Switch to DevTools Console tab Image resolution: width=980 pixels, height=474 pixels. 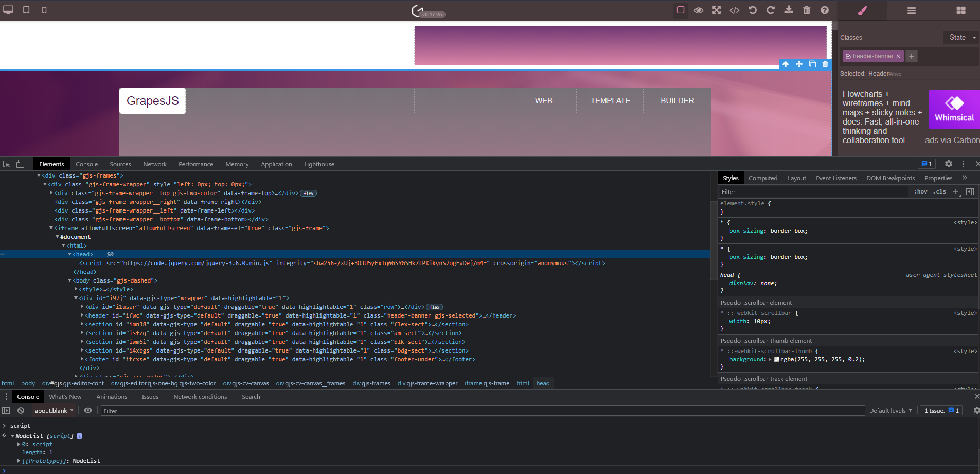[x=86, y=164]
